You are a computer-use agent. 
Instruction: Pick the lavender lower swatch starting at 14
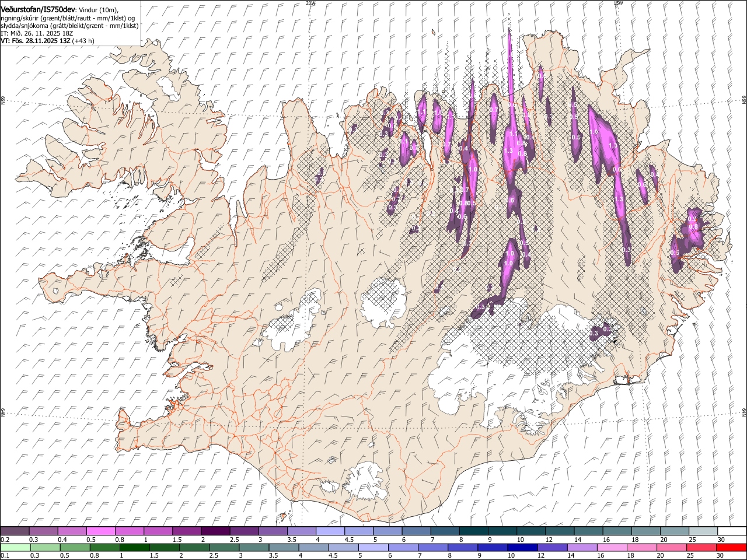click(582, 547)
